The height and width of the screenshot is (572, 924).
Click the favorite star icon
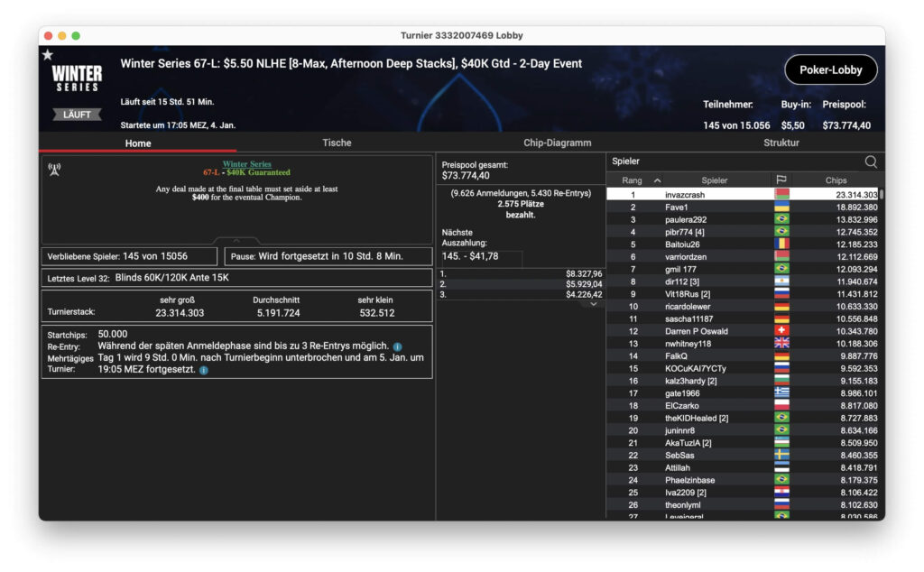(47, 55)
